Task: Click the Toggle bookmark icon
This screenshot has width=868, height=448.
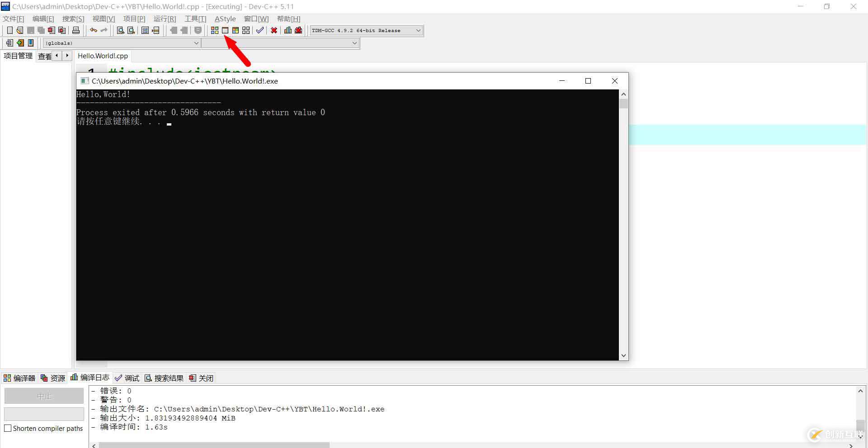Action: click(145, 30)
